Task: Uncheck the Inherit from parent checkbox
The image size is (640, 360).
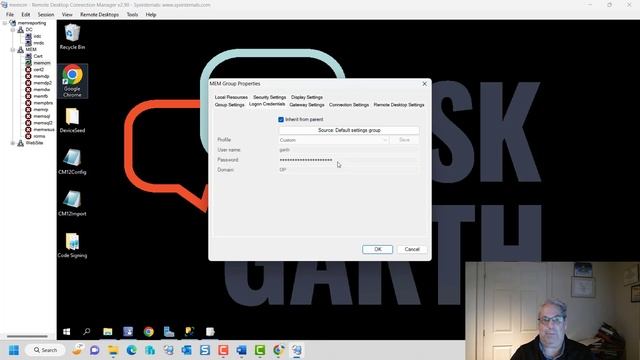Action: click(x=281, y=120)
